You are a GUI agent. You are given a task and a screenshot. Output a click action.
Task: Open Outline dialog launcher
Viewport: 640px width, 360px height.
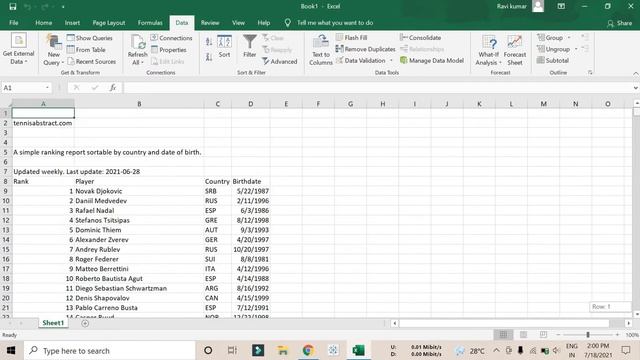pos(590,72)
